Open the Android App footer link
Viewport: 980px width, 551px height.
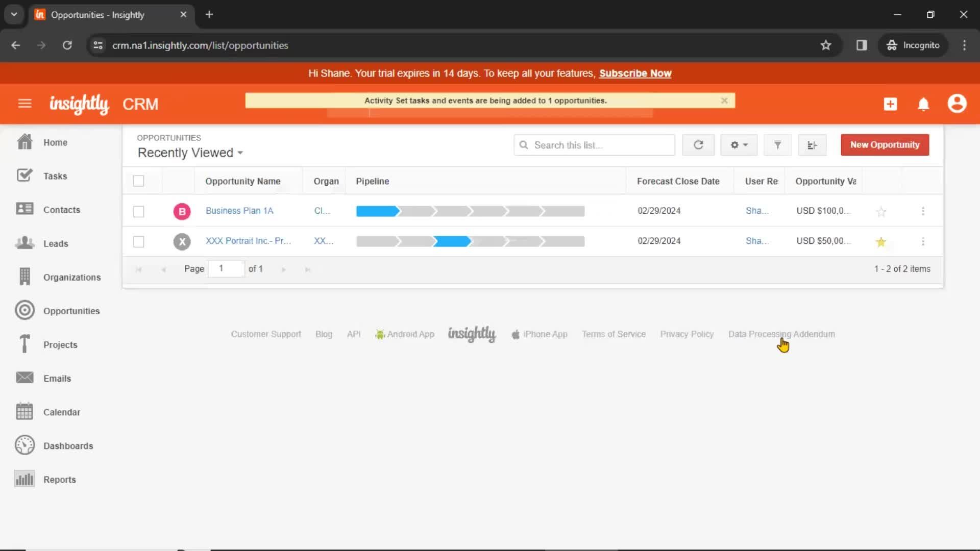(x=405, y=334)
